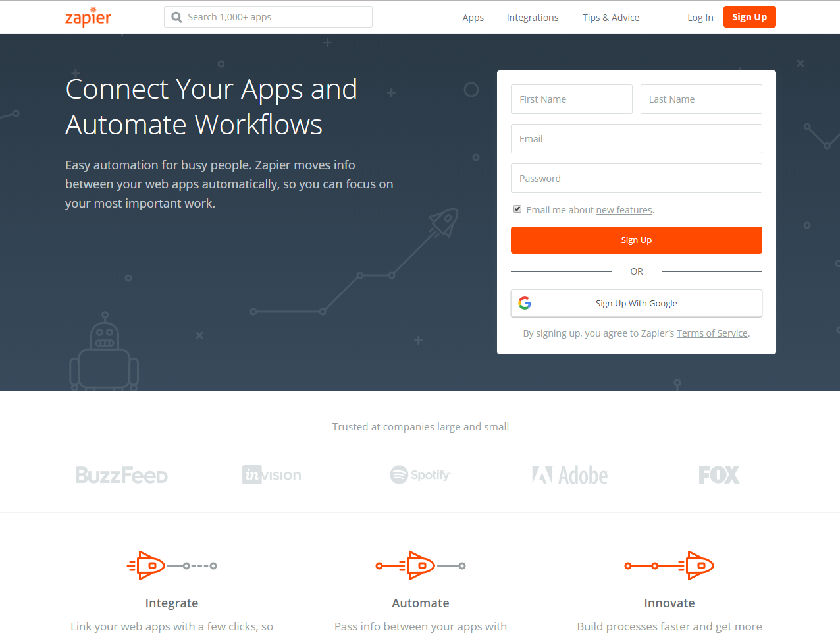
Task: Focus the Search 1,000+ apps field
Action: click(x=268, y=17)
